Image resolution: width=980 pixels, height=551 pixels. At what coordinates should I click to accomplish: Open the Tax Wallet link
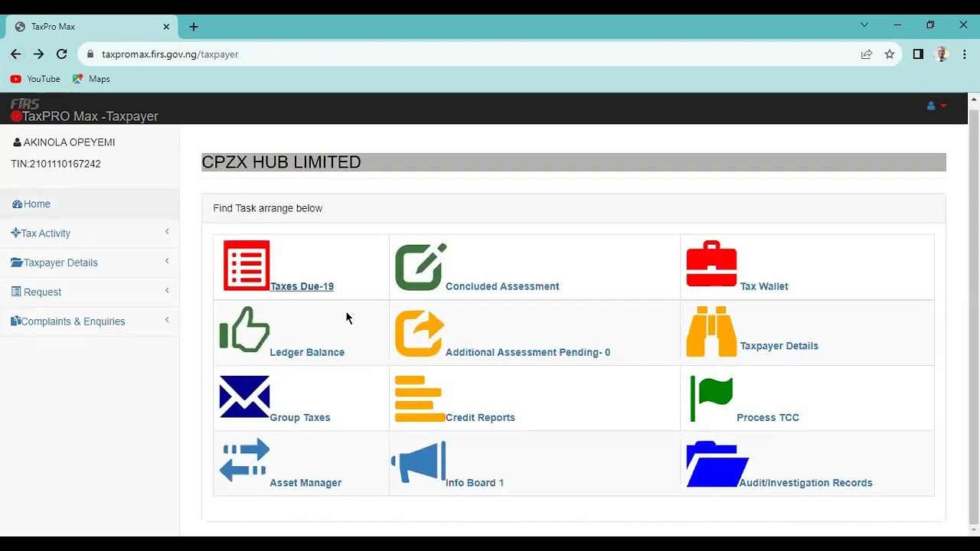[x=764, y=286]
